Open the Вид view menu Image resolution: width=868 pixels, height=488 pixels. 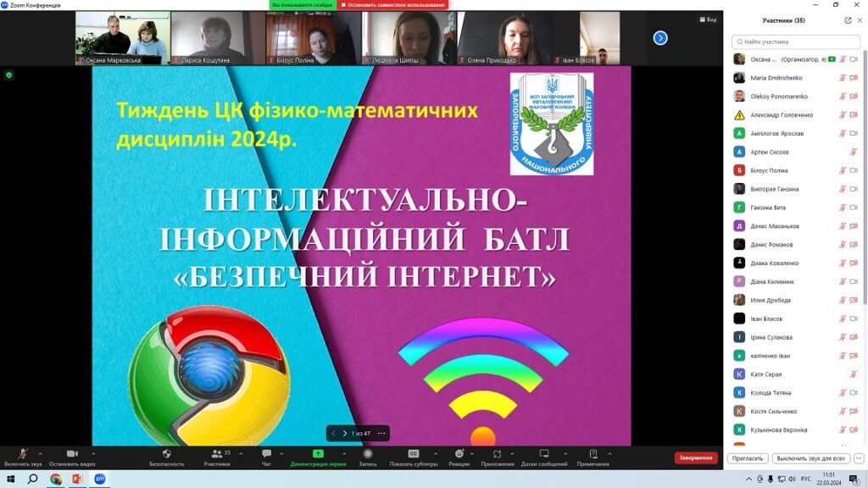point(708,20)
